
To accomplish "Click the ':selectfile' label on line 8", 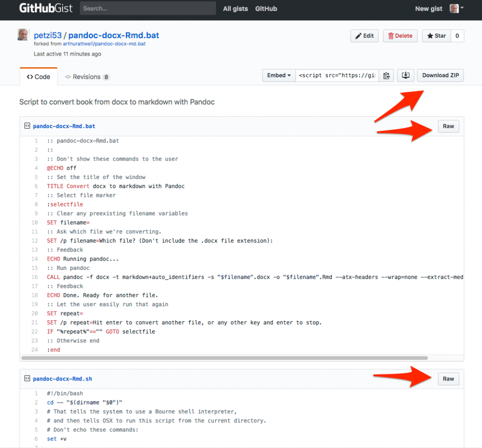I will pyautogui.click(x=65, y=204).
